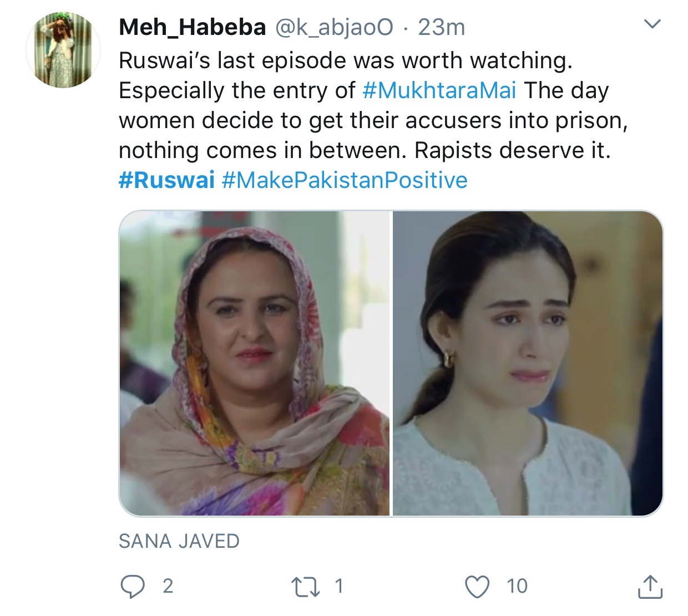688x616 pixels.
Task: Click the reply count of 2
Action: [x=168, y=587]
